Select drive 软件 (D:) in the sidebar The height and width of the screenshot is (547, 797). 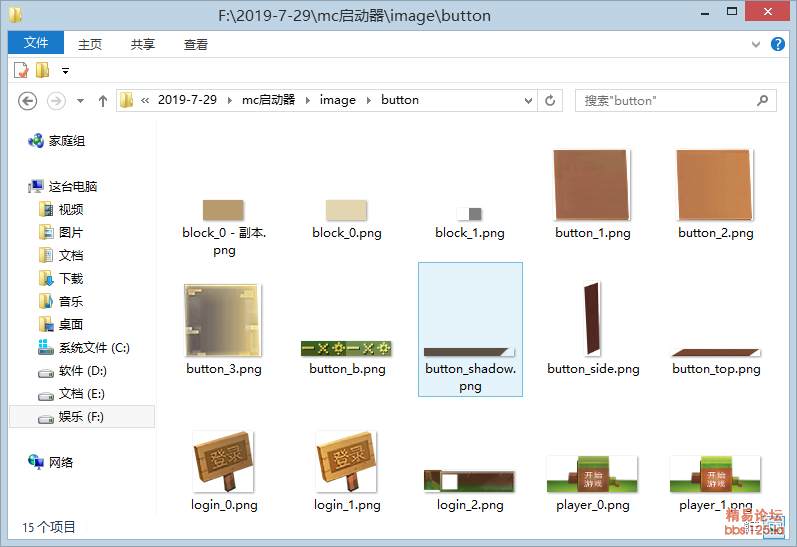(x=72, y=371)
